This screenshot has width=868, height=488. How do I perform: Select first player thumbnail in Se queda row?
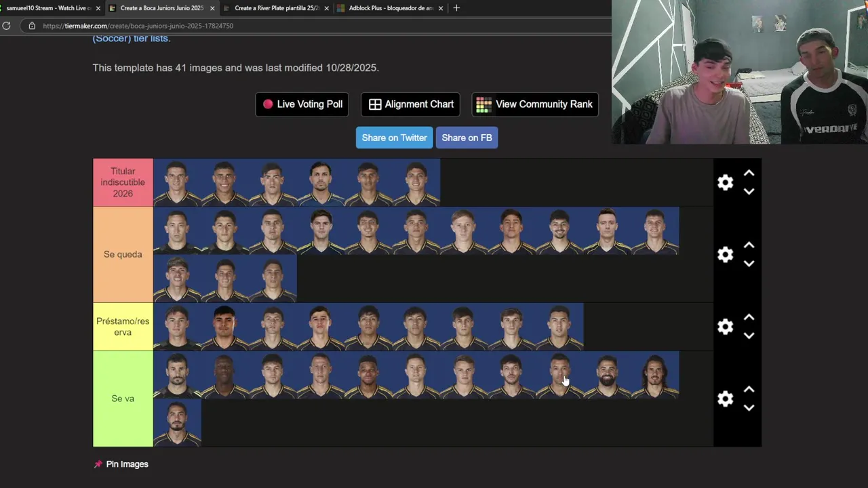[177, 230]
